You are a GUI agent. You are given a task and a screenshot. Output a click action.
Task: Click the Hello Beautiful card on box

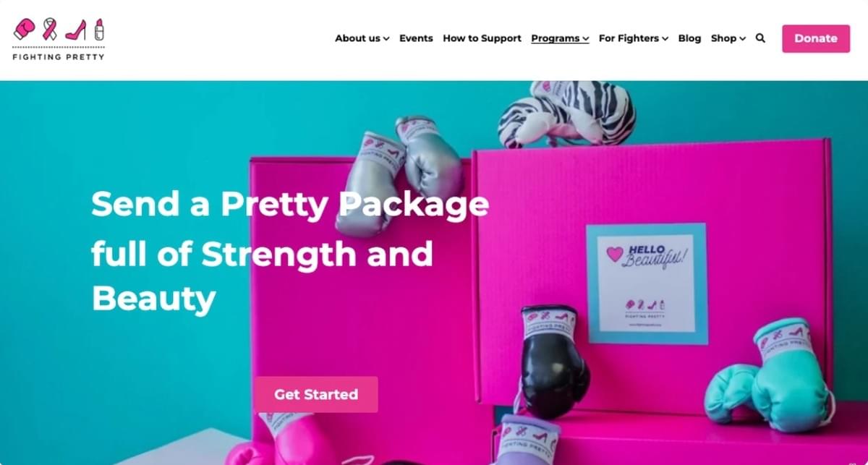click(647, 283)
